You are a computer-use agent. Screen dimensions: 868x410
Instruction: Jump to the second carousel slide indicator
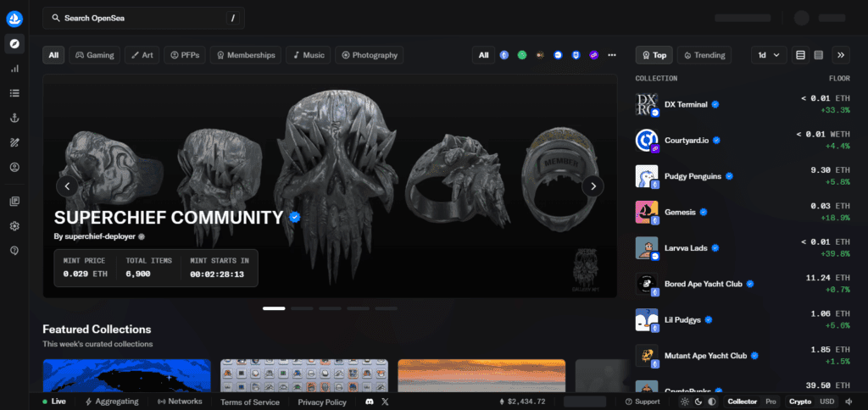tap(302, 308)
